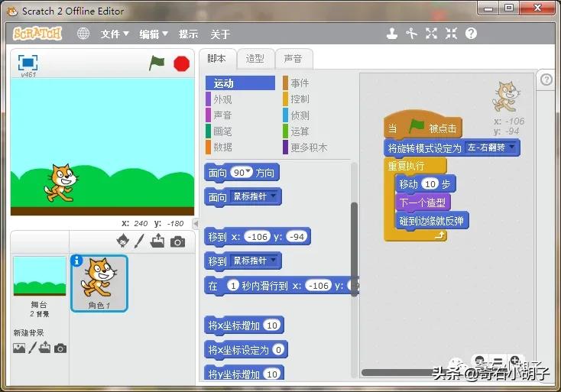The image size is (561, 392).
Task: Select the grow sprite tool
Action: click(x=431, y=34)
